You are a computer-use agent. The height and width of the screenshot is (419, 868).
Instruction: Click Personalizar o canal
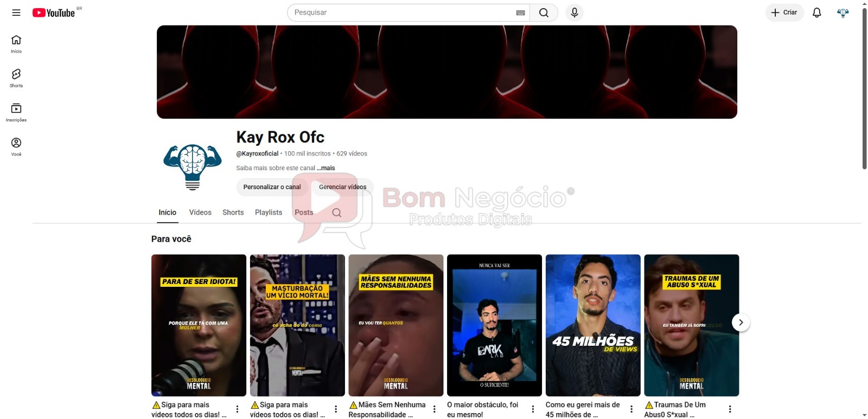coord(272,187)
